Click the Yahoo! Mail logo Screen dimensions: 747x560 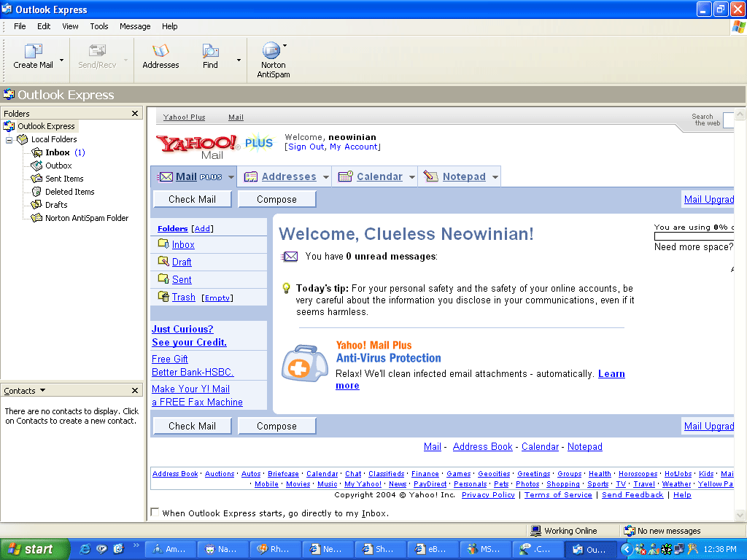point(198,147)
